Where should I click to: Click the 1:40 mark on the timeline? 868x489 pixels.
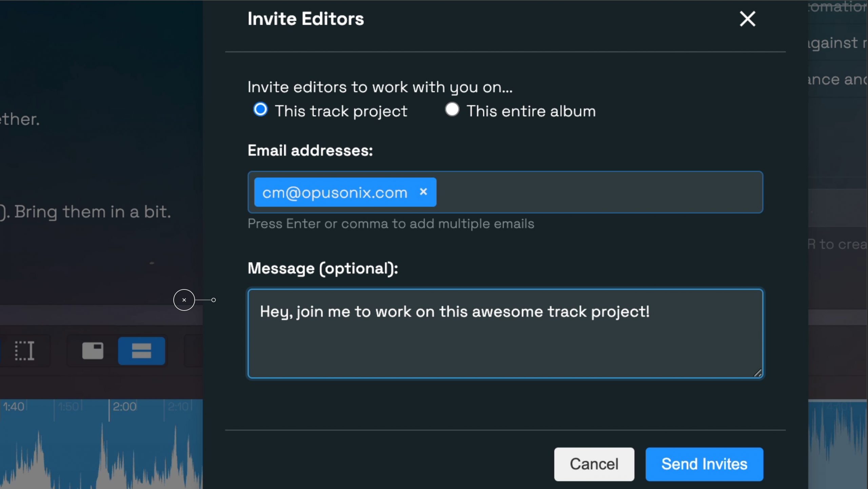[14, 406]
